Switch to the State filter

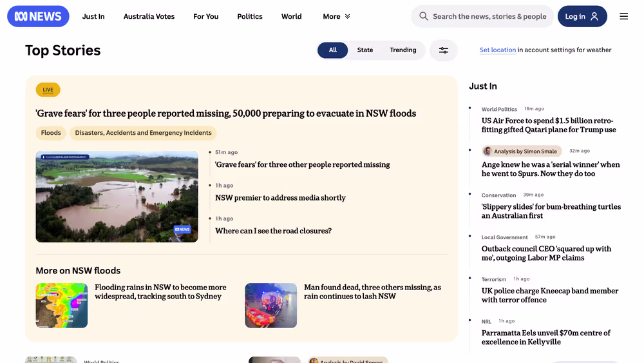[365, 50]
